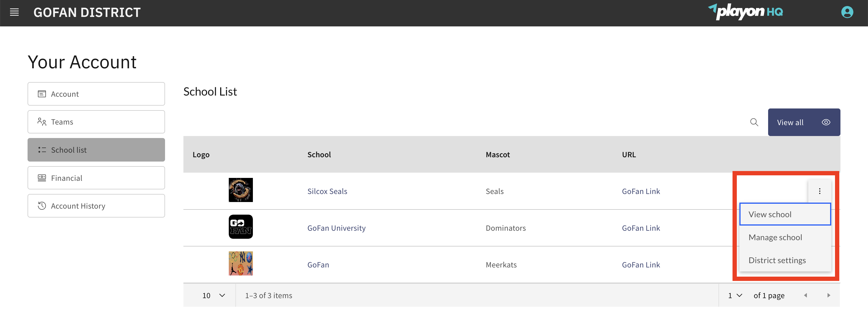Screen dimensions: 868x330
Task: Click the URL column header
Action: 629,155
